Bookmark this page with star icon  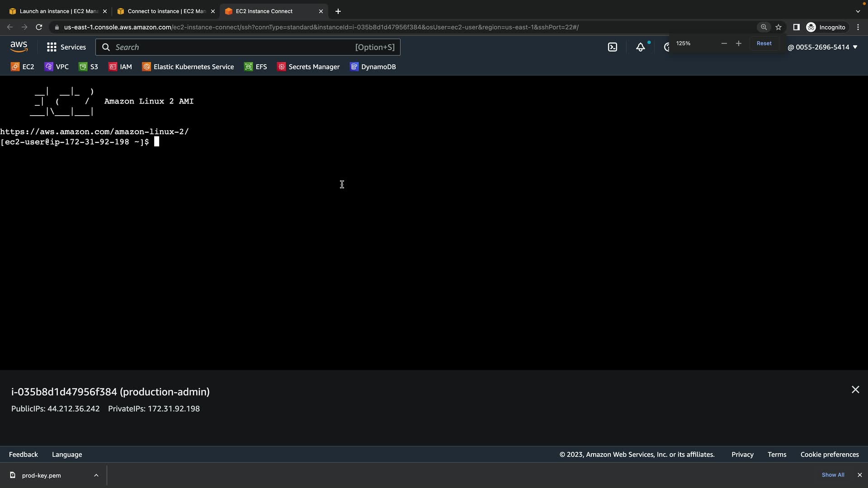tap(778, 27)
